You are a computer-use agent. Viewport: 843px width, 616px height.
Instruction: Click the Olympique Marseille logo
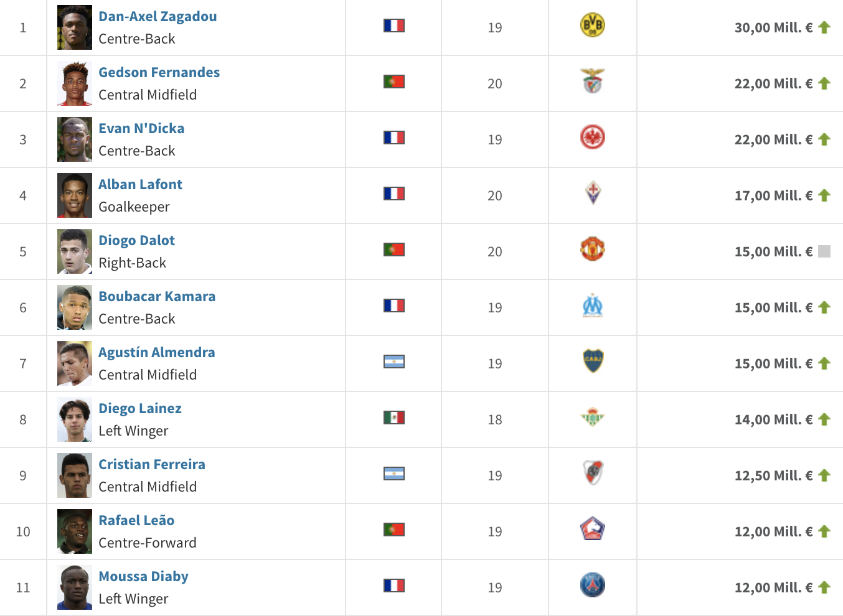click(x=591, y=307)
